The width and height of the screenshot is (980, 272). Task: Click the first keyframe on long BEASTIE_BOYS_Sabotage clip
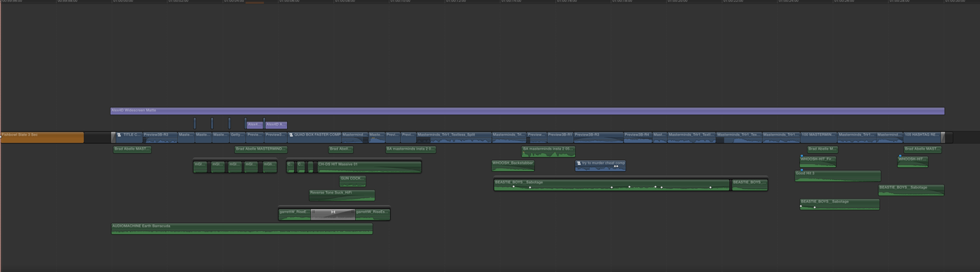click(x=513, y=187)
